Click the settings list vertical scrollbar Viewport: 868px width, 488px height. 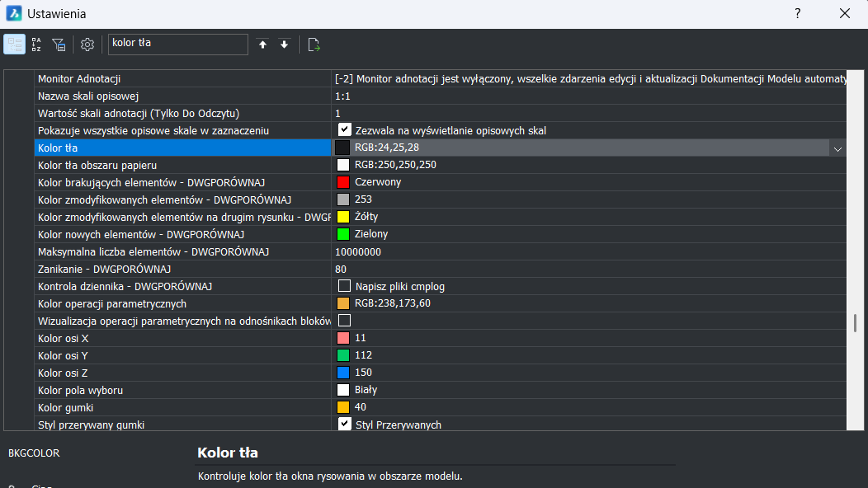[x=855, y=322]
